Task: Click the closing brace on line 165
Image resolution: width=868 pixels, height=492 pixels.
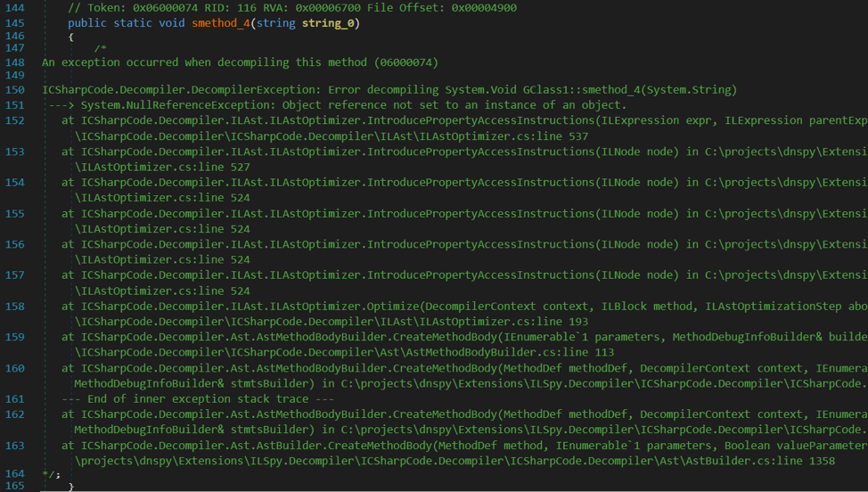Action: pos(71,487)
